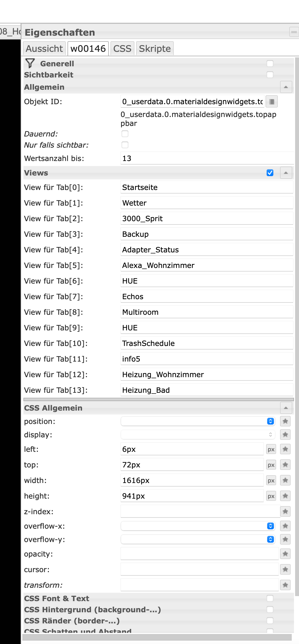The height and width of the screenshot is (644, 299).
Task: Open the Skripte tab
Action: [x=155, y=49]
